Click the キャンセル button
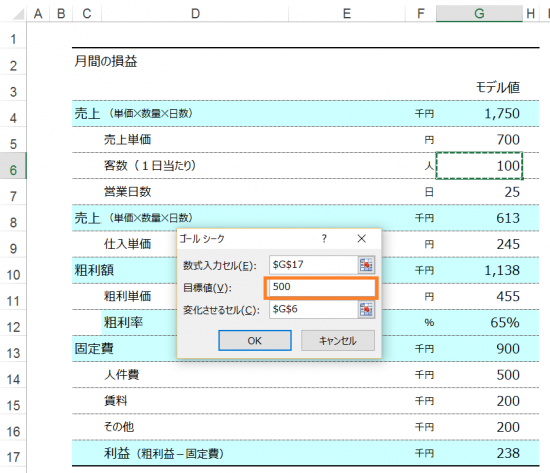The height and width of the screenshot is (473, 550). click(338, 340)
